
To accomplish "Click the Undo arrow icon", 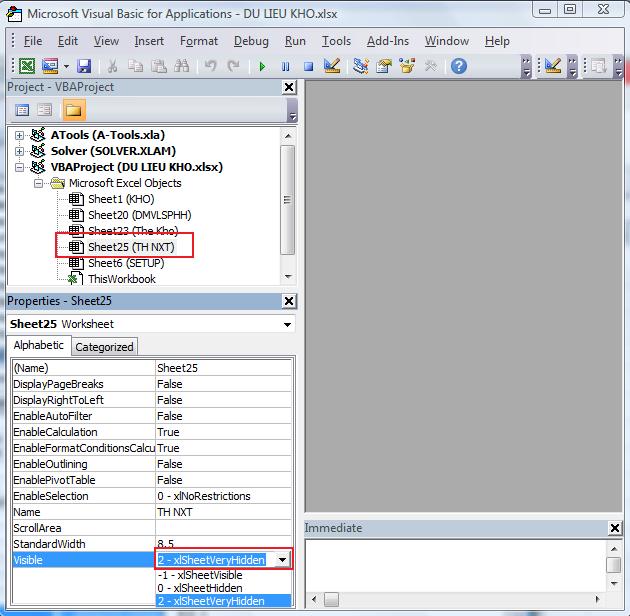I will coord(210,66).
